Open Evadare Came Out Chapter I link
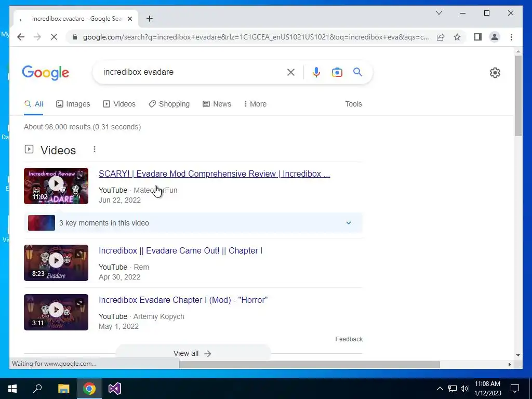The image size is (532, 399). point(180,251)
